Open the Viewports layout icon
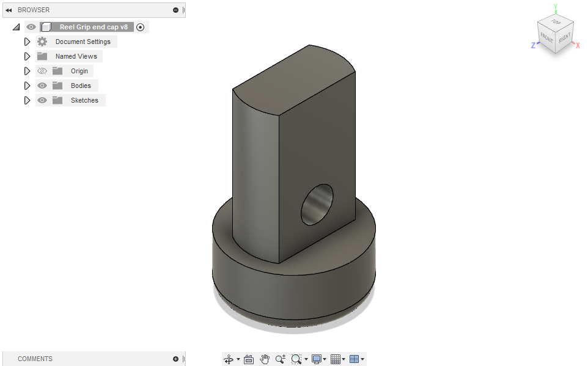 tap(353, 359)
